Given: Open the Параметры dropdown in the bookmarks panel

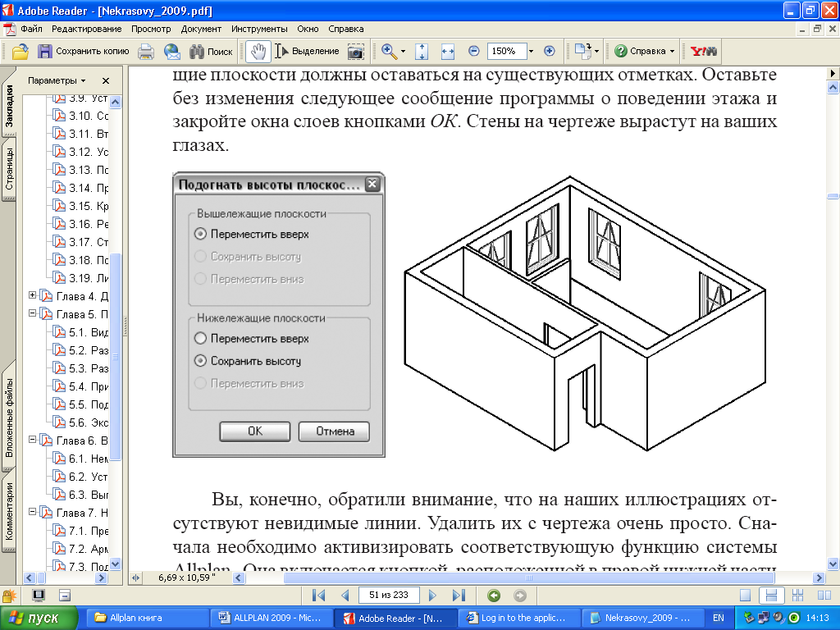Looking at the screenshot, I should coord(57,80).
